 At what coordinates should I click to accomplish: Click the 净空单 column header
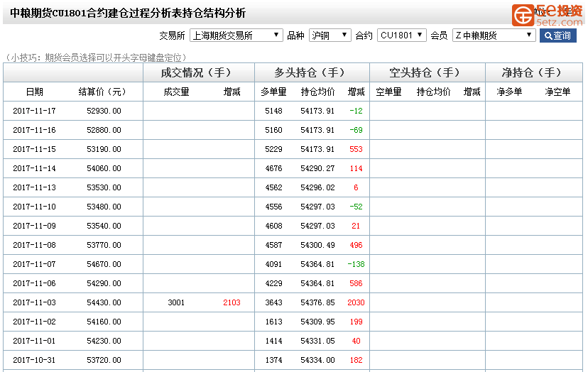pos(557,92)
